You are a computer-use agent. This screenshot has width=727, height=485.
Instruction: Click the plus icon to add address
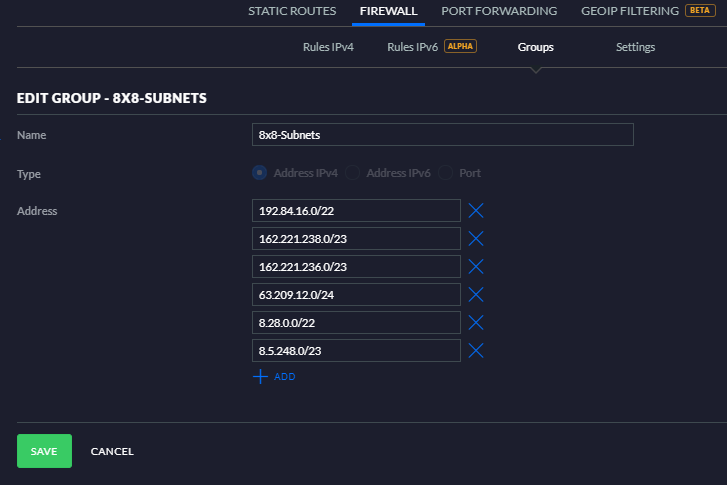(261, 377)
